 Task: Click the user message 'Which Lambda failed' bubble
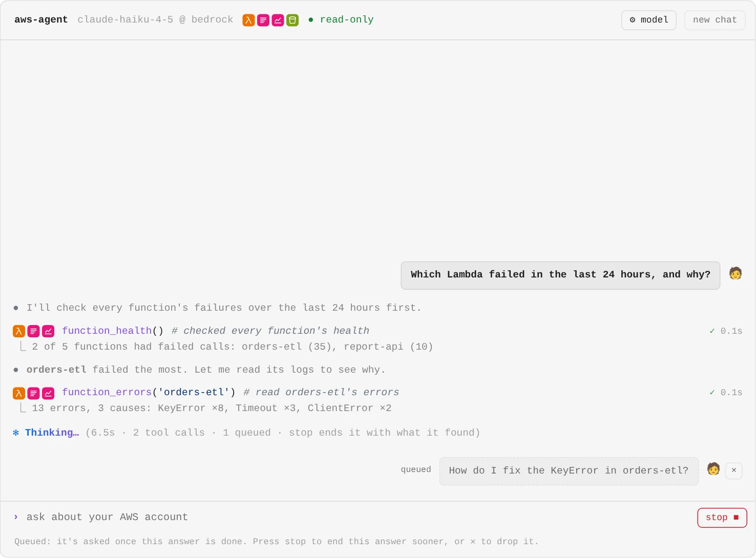click(x=560, y=275)
